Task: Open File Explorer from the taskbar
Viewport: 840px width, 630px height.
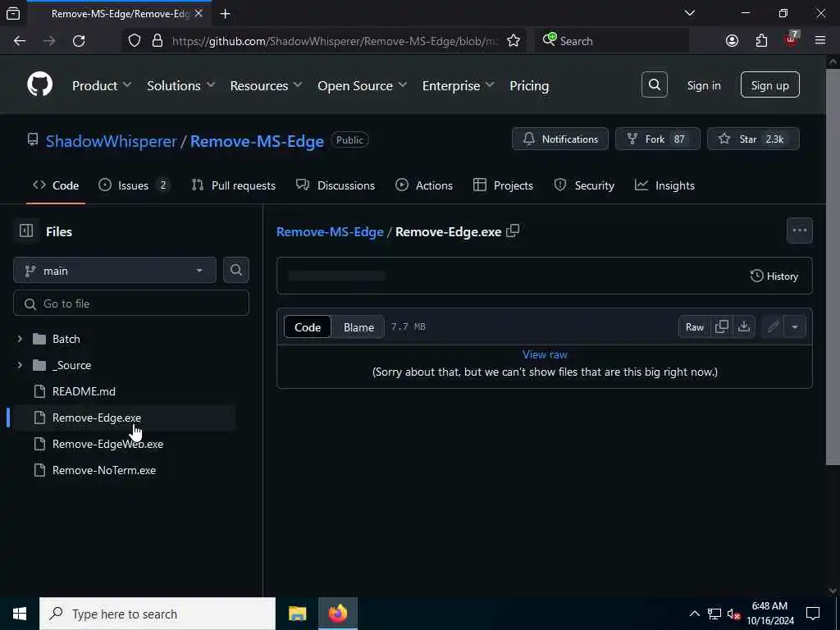Action: pyautogui.click(x=297, y=614)
